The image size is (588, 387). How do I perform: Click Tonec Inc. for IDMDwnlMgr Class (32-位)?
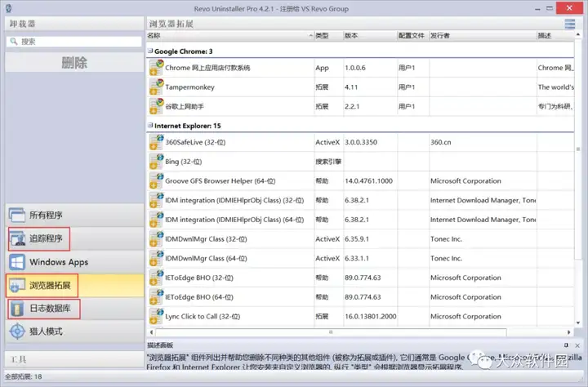(446, 239)
